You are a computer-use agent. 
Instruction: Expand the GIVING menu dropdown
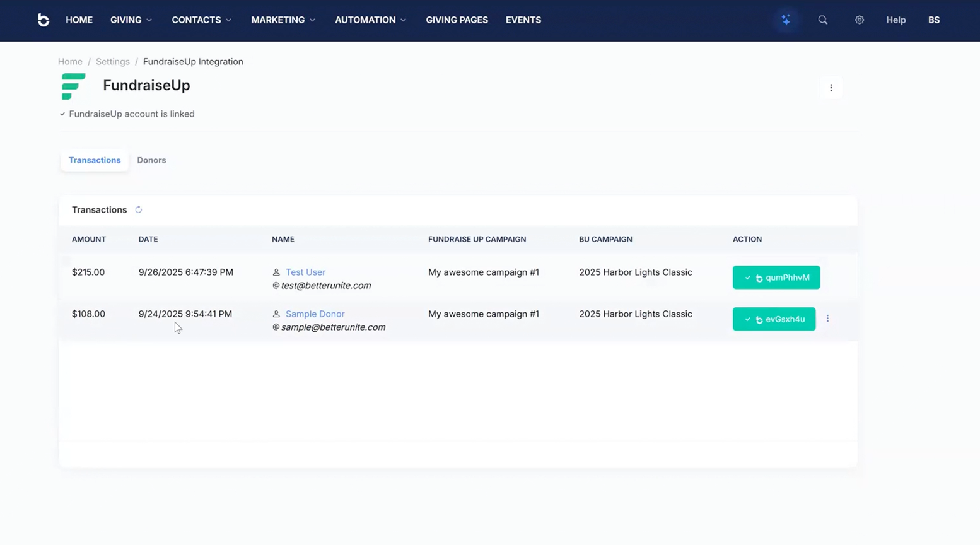[131, 20]
